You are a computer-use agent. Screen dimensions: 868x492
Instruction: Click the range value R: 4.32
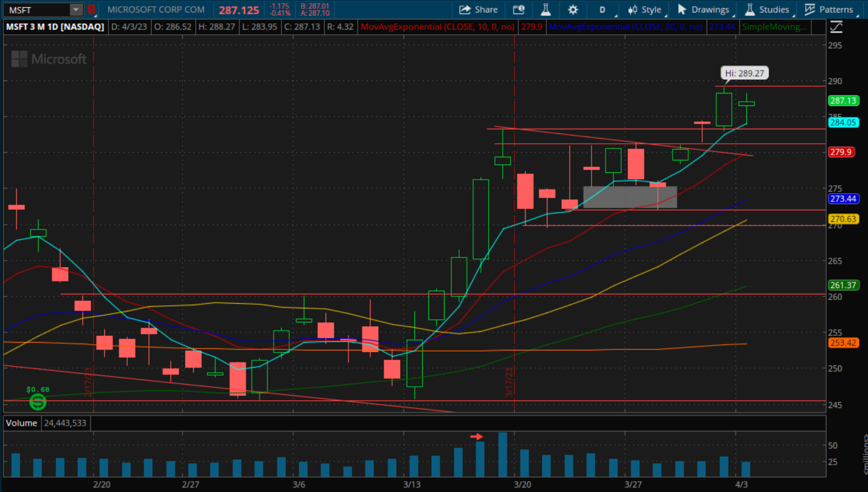coord(340,26)
